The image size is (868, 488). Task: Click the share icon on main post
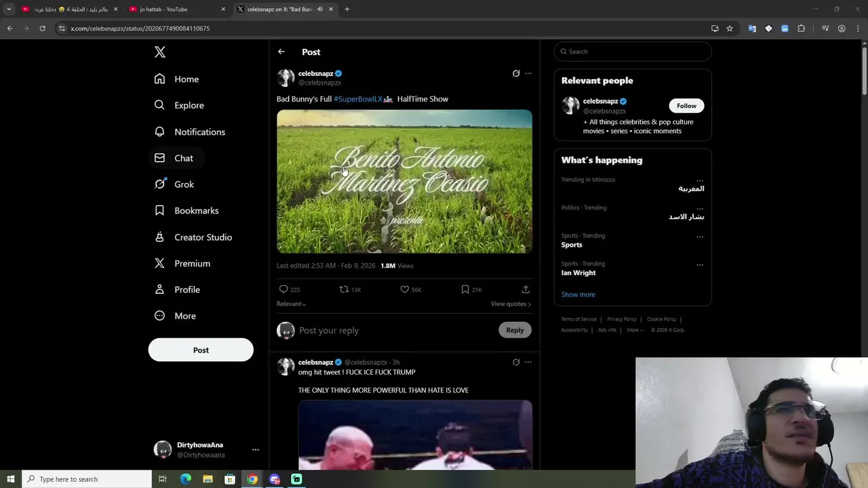[x=526, y=289]
